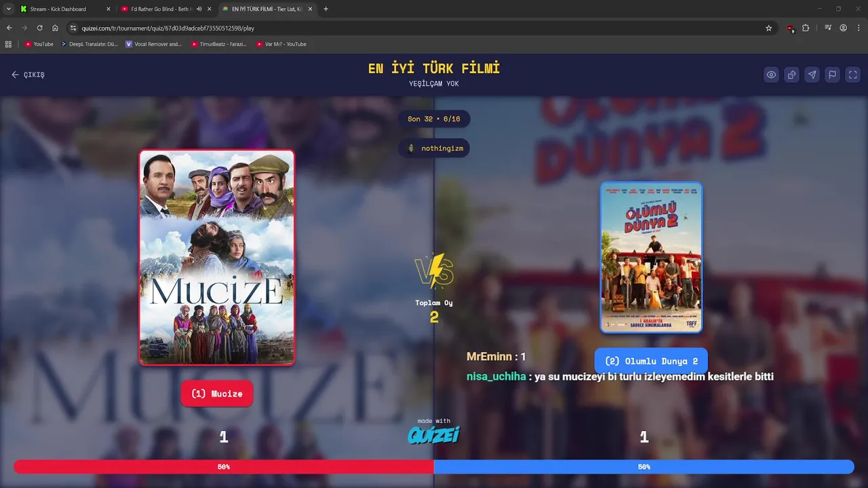Close the I'd Rather Go Blind tab
Viewport: 868px width, 488px height.
210,9
